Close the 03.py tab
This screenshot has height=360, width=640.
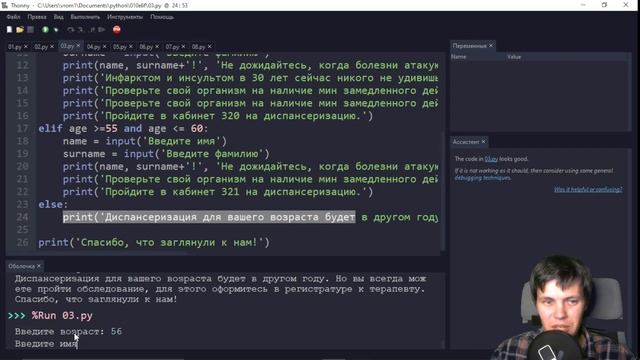78,46
